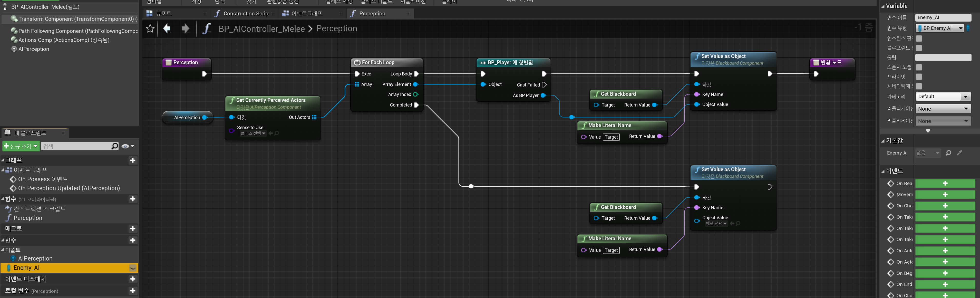Add a new macro with the plus icon
Viewport: 980px width, 298px height.
(x=133, y=229)
